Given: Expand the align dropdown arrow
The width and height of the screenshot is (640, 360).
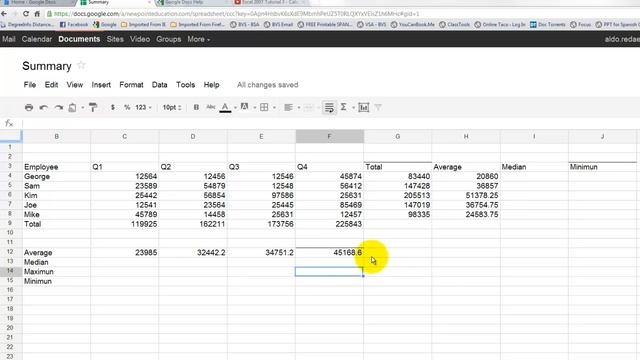Looking at the screenshot, I should 299,108.
